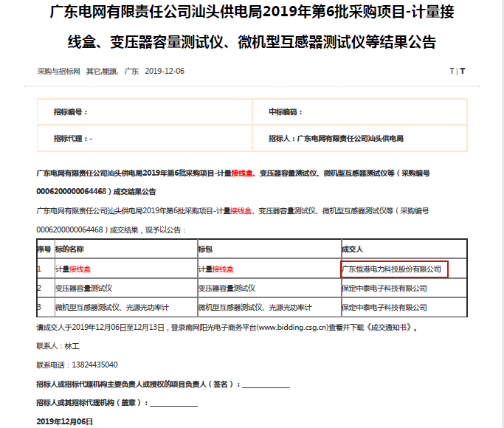Image resolution: width=504 pixels, height=428 pixels.
Task: Click the 招标人 汕头供电局 field
Action: point(341,138)
